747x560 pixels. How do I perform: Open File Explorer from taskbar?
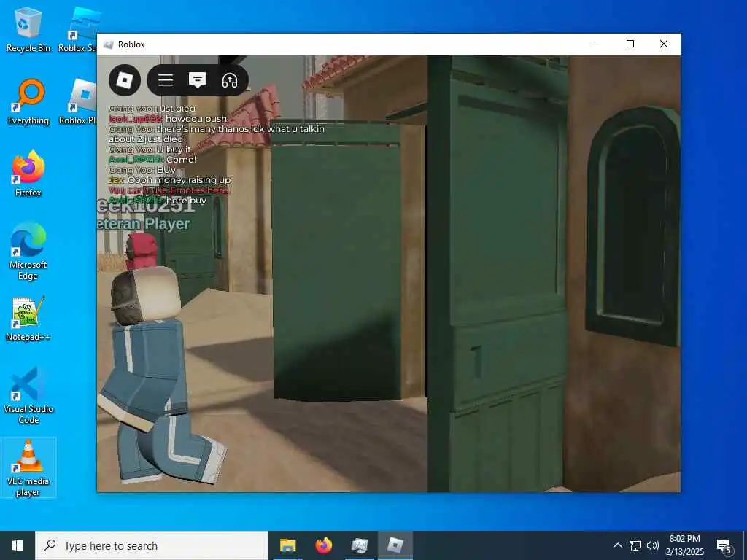pos(287,545)
